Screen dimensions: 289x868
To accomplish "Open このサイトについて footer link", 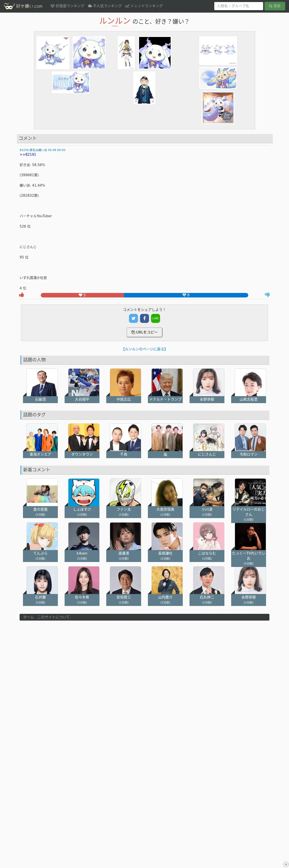I will pyautogui.click(x=54, y=617).
